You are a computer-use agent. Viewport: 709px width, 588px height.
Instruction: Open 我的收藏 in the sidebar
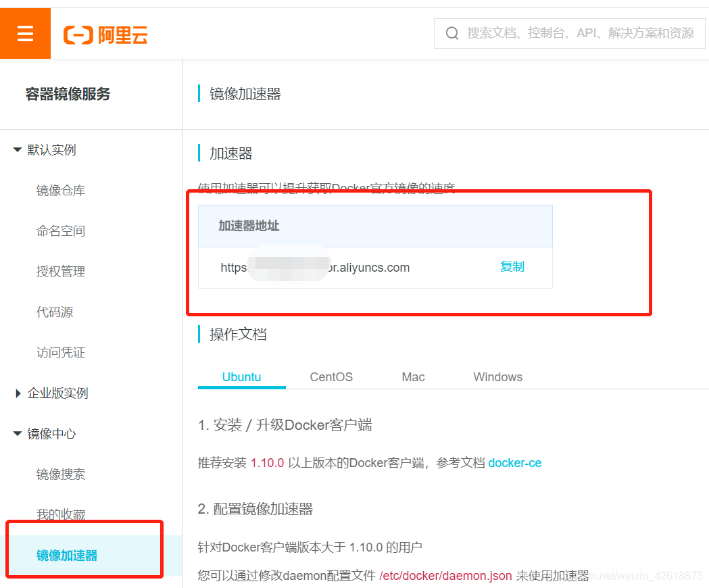pyautogui.click(x=61, y=515)
